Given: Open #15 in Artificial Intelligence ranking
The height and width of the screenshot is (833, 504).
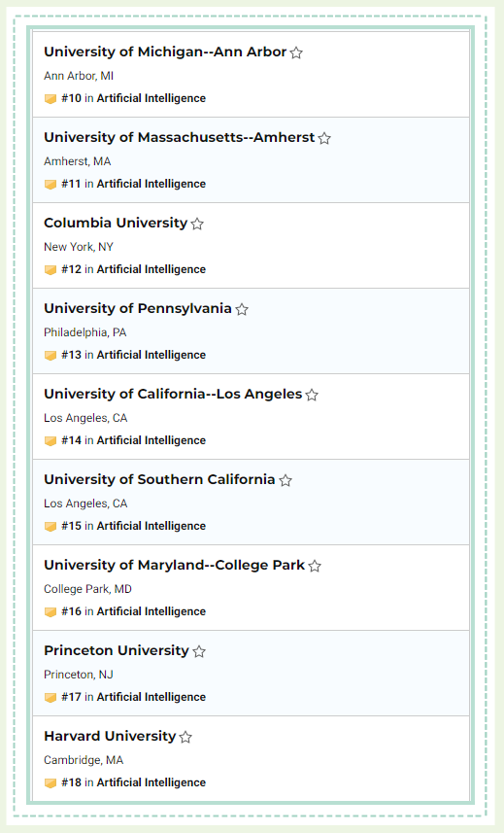Looking at the screenshot, I should [x=134, y=526].
